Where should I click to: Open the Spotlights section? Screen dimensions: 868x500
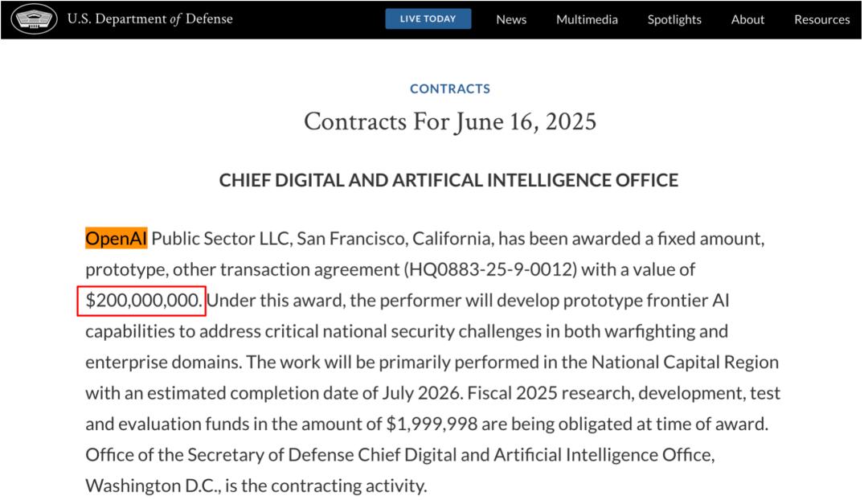click(674, 18)
